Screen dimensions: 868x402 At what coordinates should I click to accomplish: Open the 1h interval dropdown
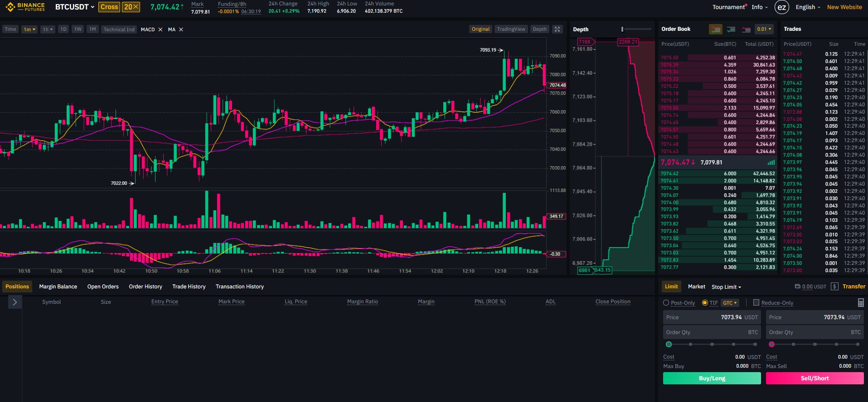[x=48, y=29]
